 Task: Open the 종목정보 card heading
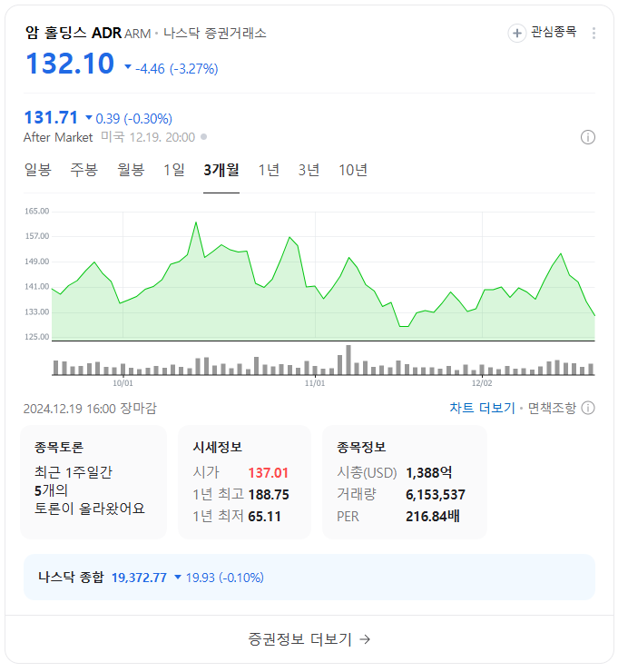point(361,447)
